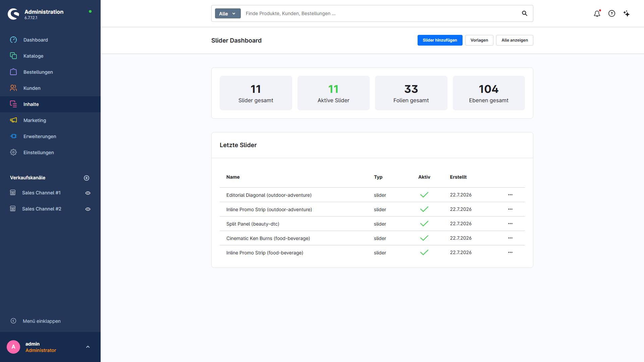Click the Bestellungen shopping bag icon
This screenshot has width=644, height=362.
[13, 72]
